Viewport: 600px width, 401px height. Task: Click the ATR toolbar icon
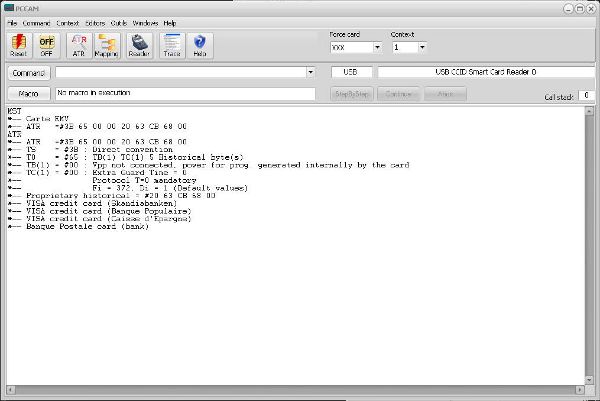pyautogui.click(x=79, y=46)
